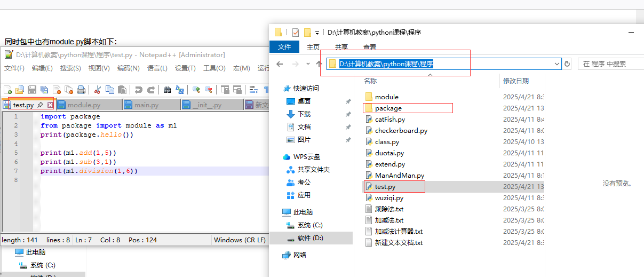Click Cut scissors icon in Notepad++
Viewport: 644px width, 277px height.
coord(98,90)
